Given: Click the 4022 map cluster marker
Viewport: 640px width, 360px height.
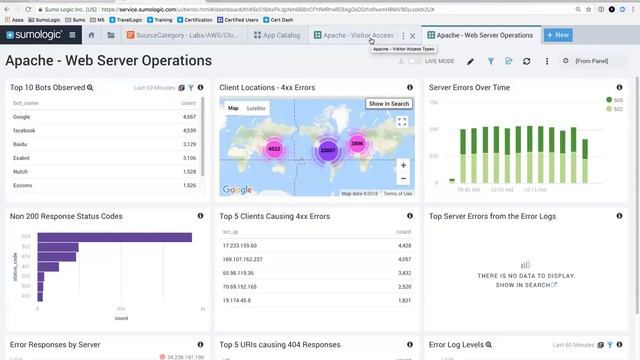Looking at the screenshot, I should point(274,149).
